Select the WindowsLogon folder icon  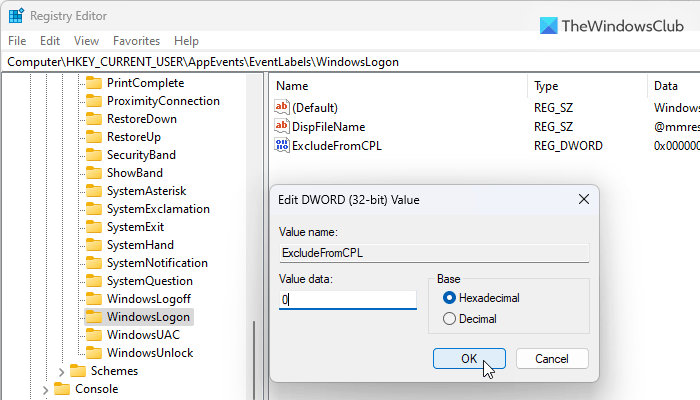click(94, 317)
